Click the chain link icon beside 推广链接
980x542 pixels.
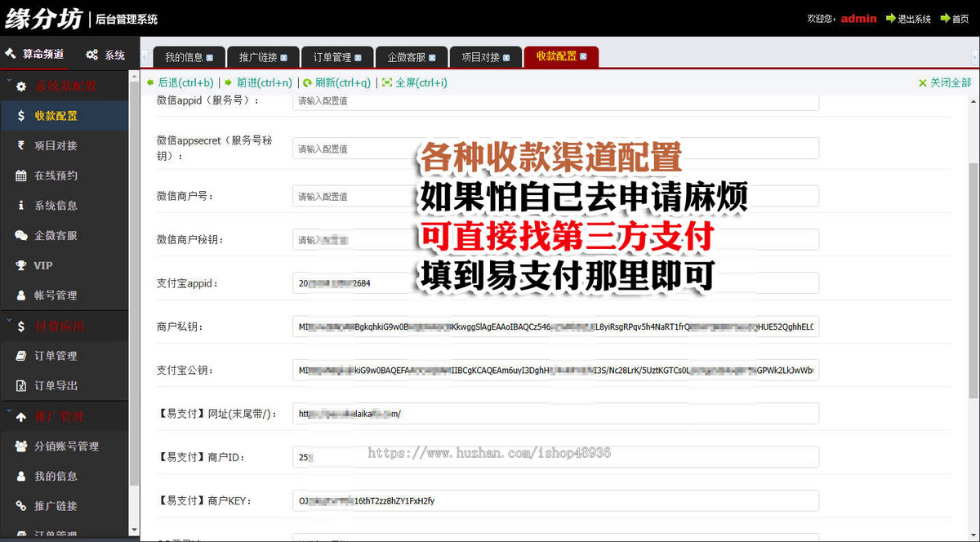pos(21,506)
